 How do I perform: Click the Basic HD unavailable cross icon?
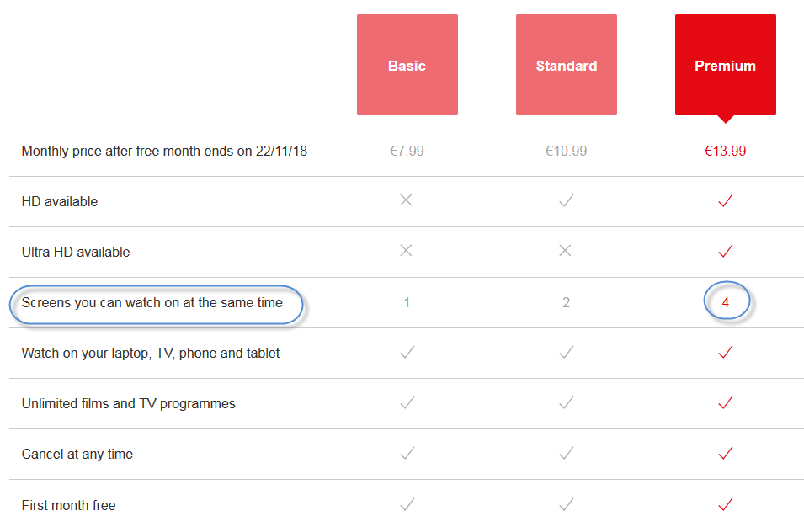click(407, 200)
